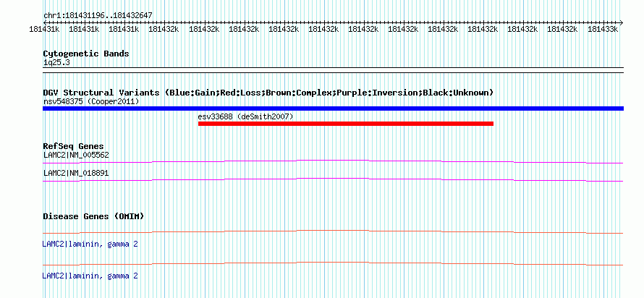The width and height of the screenshot is (644, 298).
Task: Click the Cytogenetic Bands track heading
Action: coord(86,54)
